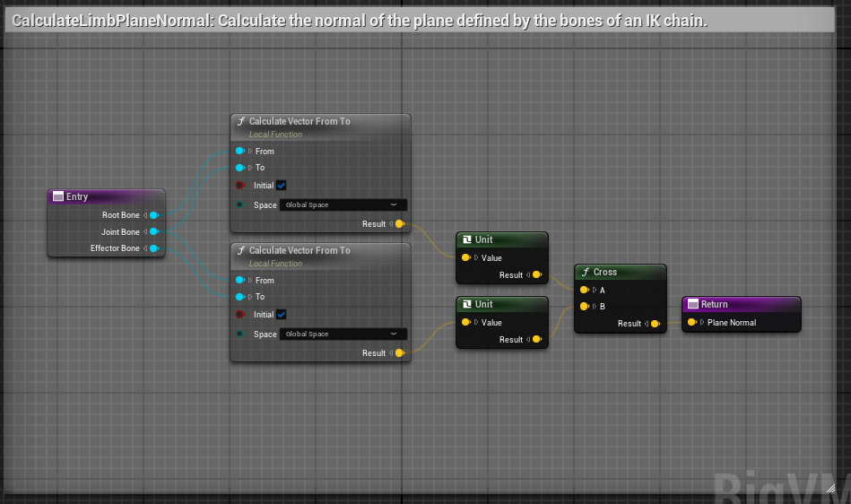The width and height of the screenshot is (851, 504).
Task: Click the Initial boolean pin on upper Calculate Vector node
Action: [240, 185]
